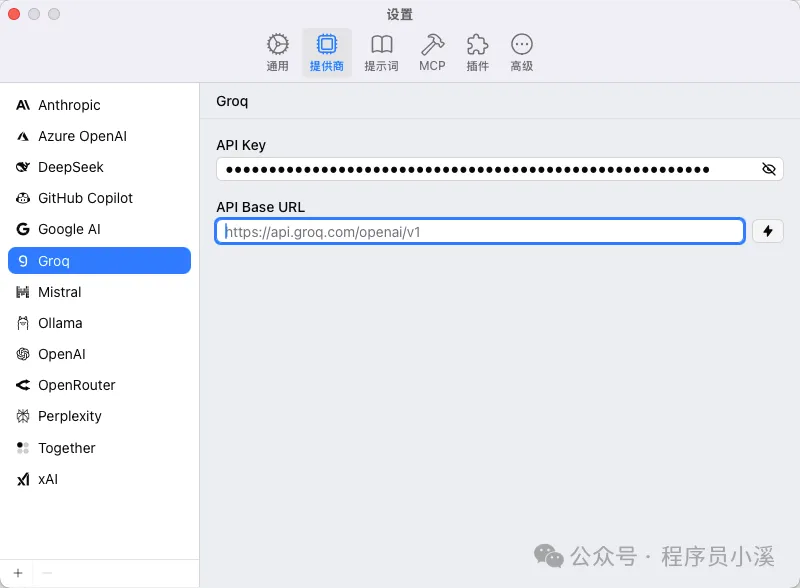Switch to the 提供商 providers tab
This screenshot has width=800, height=588.
click(327, 53)
